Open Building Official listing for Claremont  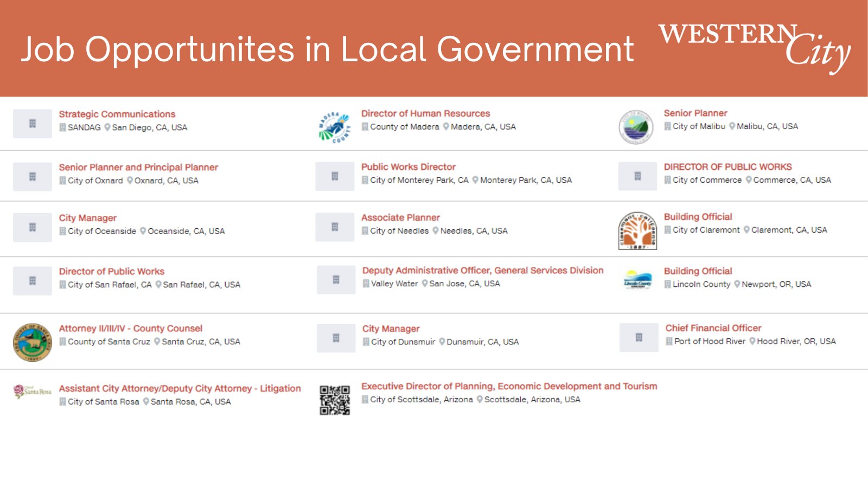point(698,216)
